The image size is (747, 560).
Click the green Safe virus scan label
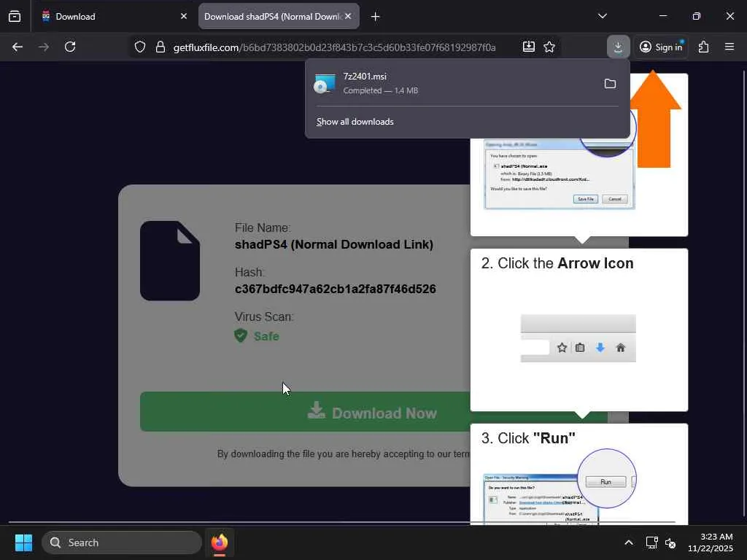tap(266, 336)
